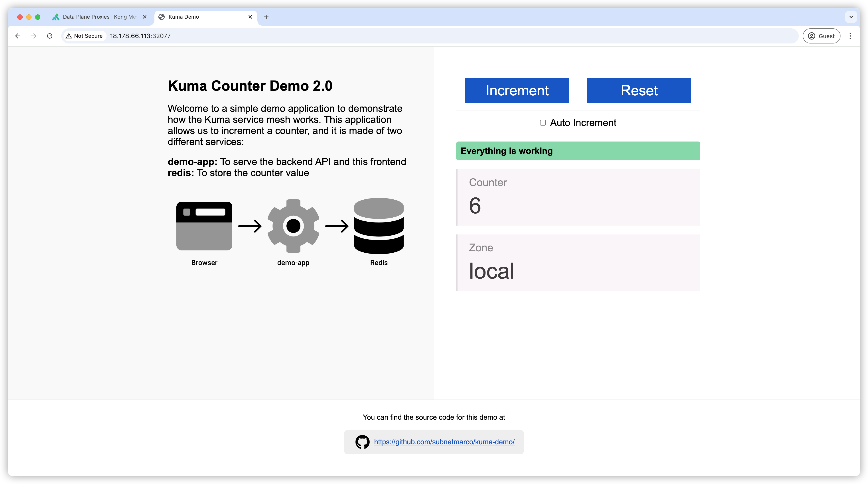Click the yellow minimize window button

click(x=29, y=17)
